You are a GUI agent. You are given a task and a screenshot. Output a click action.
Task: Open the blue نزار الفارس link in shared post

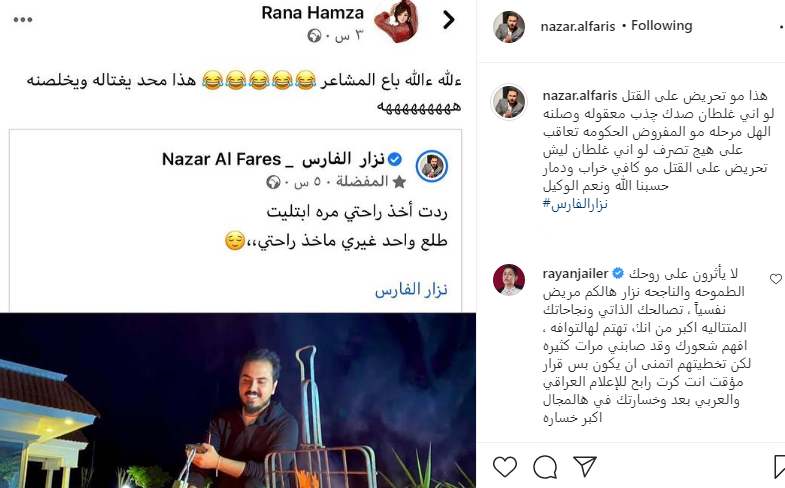[x=411, y=290]
